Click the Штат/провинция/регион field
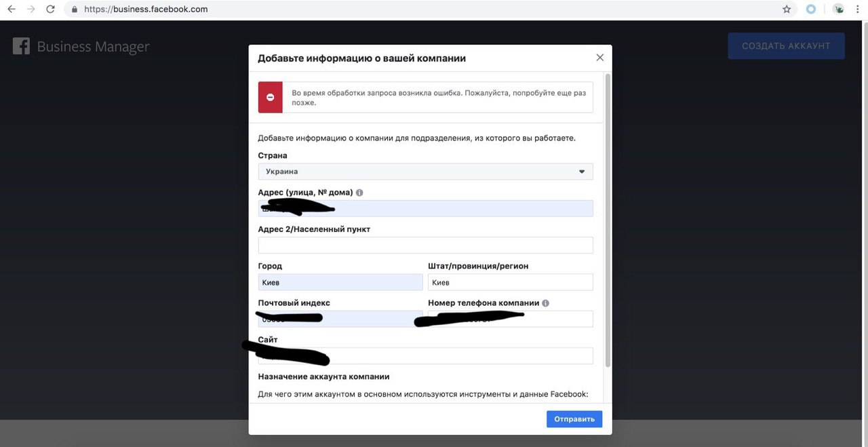 point(511,282)
